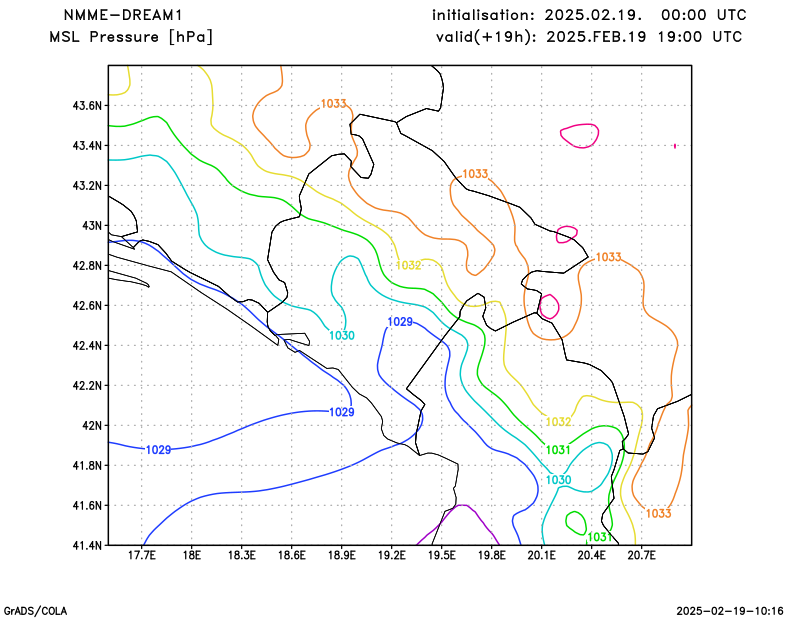Click the 18.6E longitude axis label
800x618 pixels.
pyautogui.click(x=292, y=555)
